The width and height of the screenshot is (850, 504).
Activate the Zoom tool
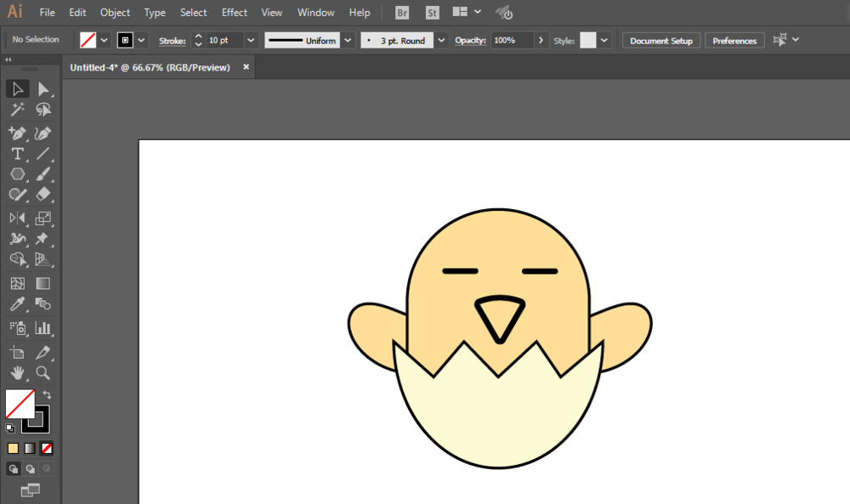[x=43, y=373]
